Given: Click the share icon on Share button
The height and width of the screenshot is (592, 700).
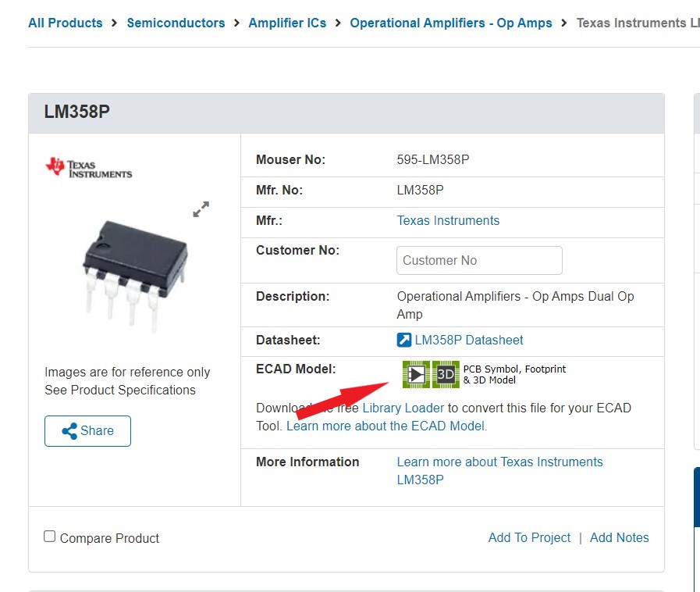Looking at the screenshot, I should pyautogui.click(x=69, y=431).
